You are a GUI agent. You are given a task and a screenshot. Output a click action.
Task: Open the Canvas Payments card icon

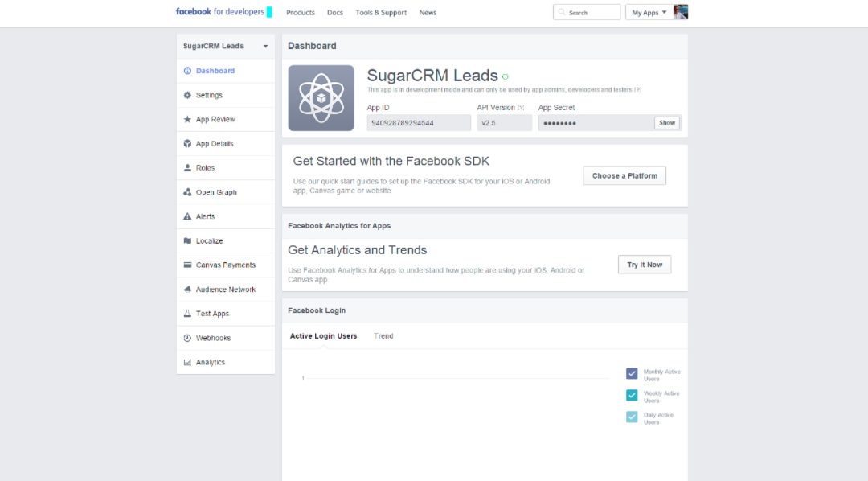point(187,265)
